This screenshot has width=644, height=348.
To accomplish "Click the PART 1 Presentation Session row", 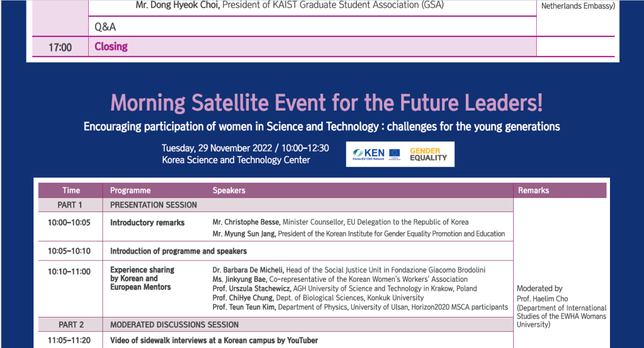I will tap(276, 205).
